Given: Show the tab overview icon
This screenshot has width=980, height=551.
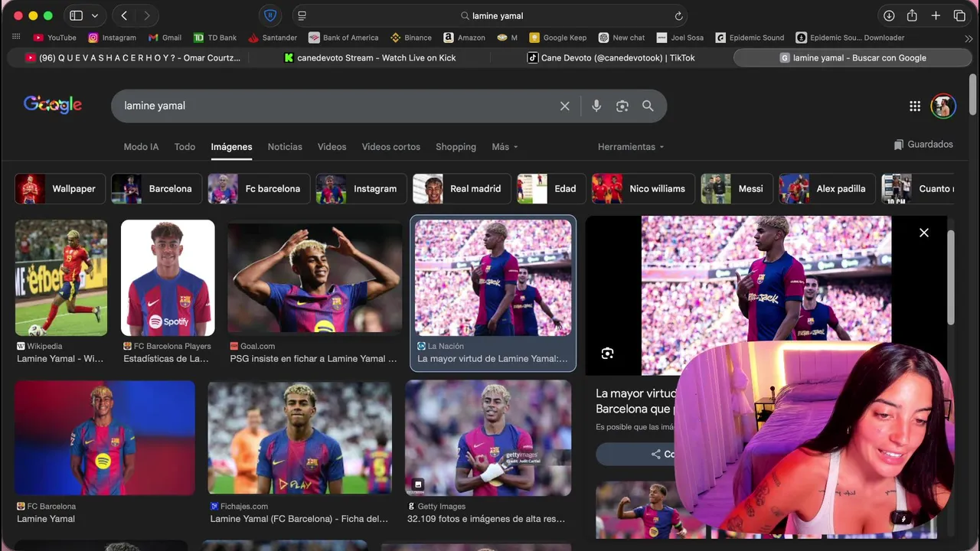Looking at the screenshot, I should pos(959,15).
